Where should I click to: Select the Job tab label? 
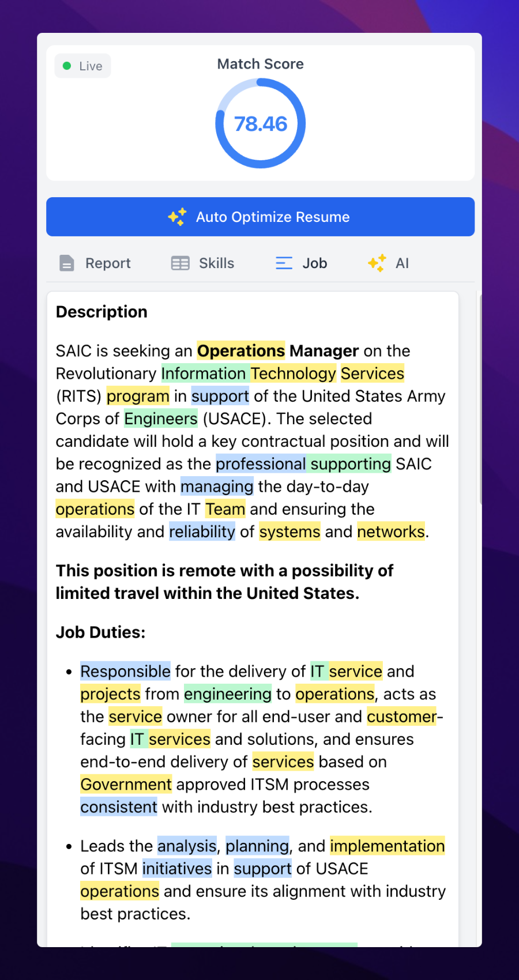pos(315,263)
